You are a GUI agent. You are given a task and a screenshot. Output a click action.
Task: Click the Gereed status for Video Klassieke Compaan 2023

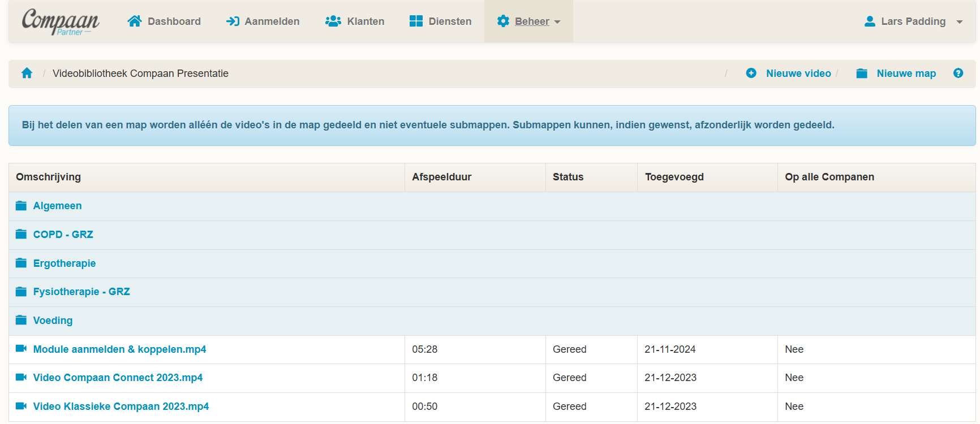coord(570,406)
